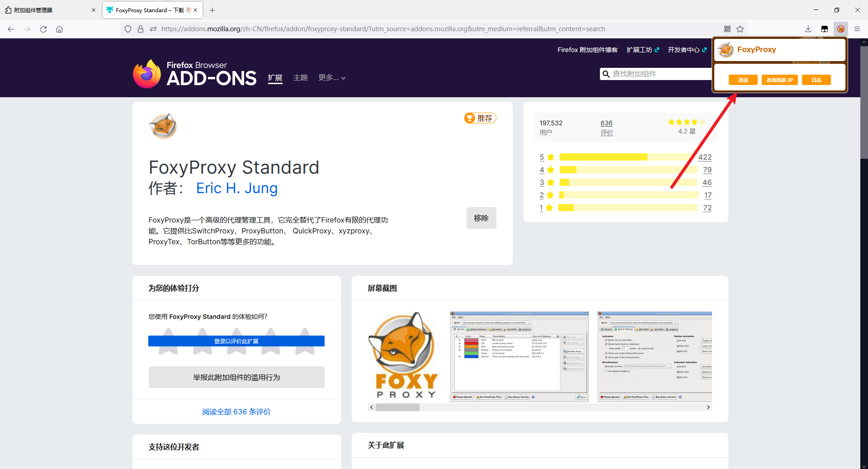Go to the Firefox home page icon
Viewport: 868px width, 469px height.
point(59,29)
